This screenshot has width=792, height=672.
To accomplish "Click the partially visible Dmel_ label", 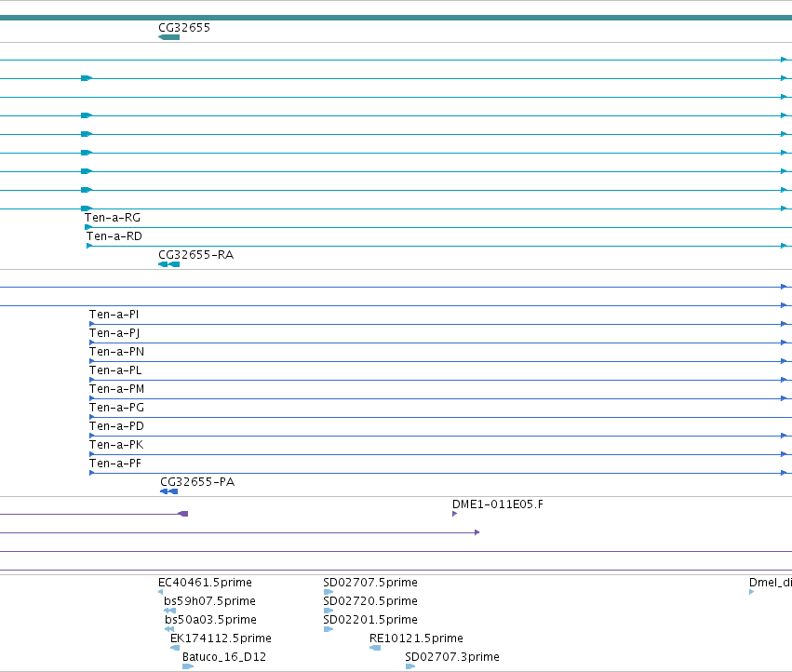I will (771, 583).
